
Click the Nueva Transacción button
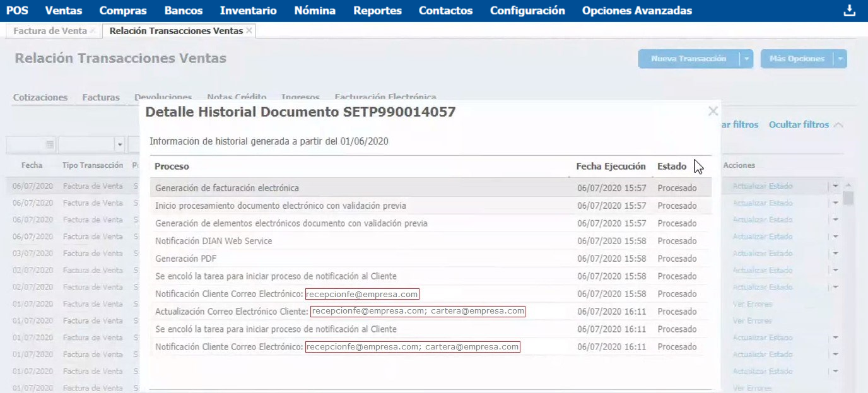(x=688, y=59)
